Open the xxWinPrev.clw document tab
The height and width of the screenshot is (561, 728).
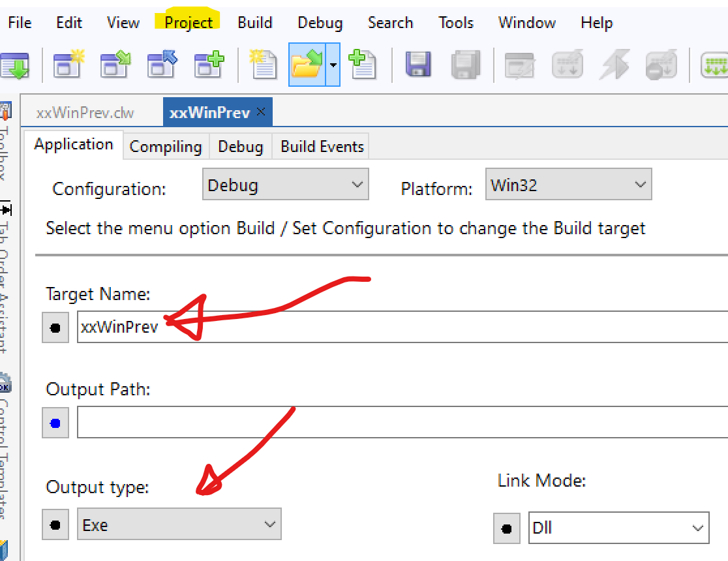click(85, 113)
